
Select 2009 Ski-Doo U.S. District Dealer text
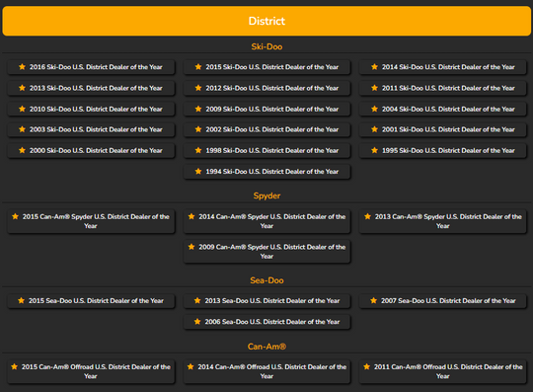[x=272, y=110]
